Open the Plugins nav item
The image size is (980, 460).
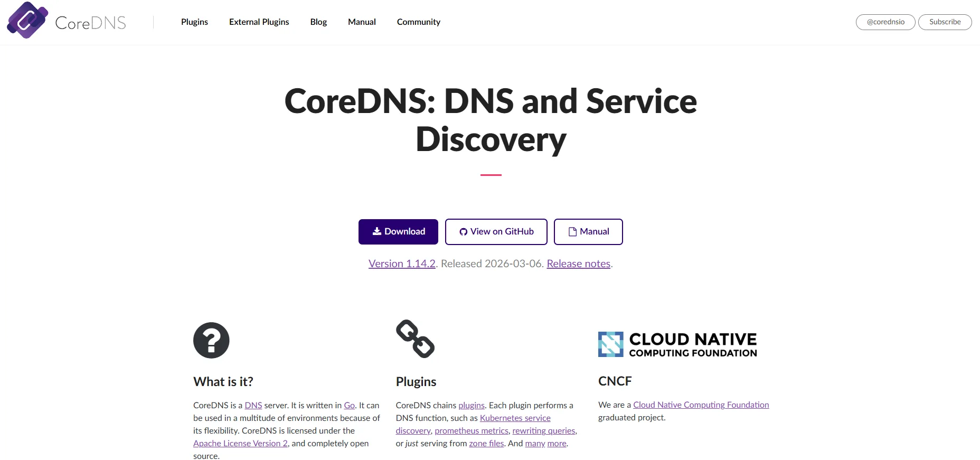(x=194, y=22)
